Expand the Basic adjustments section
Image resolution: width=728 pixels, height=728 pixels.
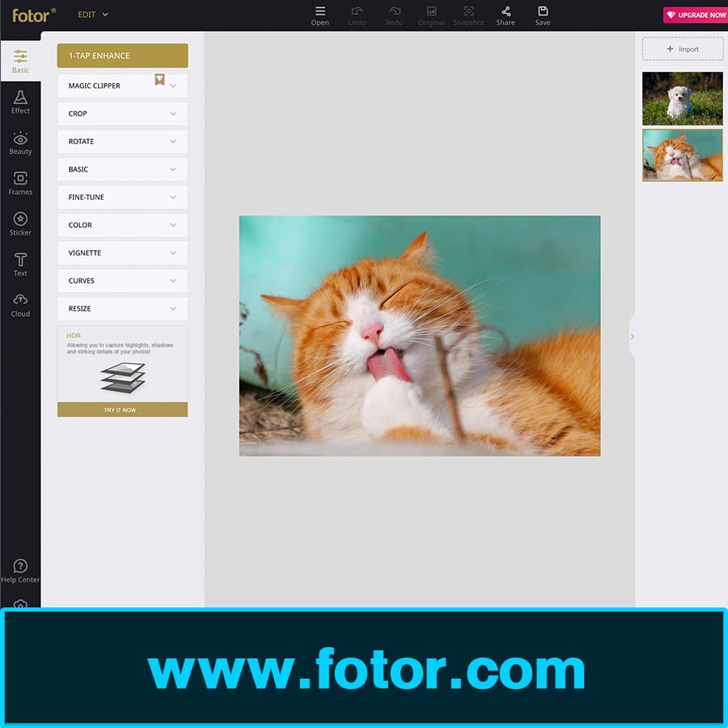point(123,170)
